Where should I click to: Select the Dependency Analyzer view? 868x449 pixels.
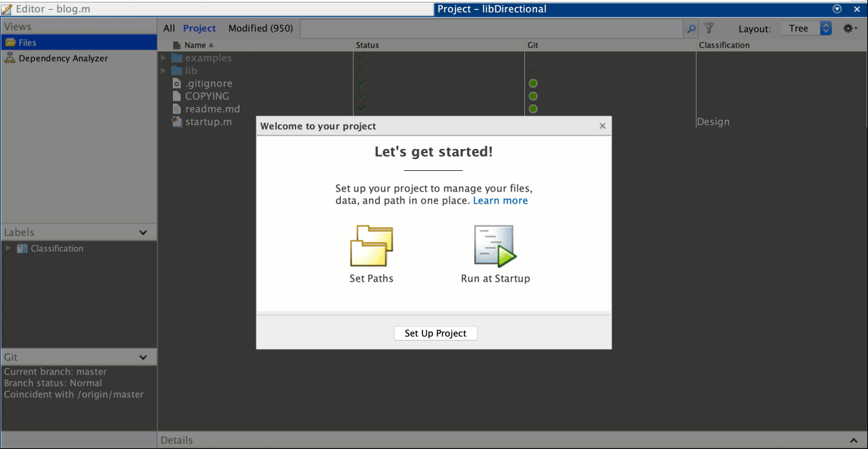coord(63,58)
